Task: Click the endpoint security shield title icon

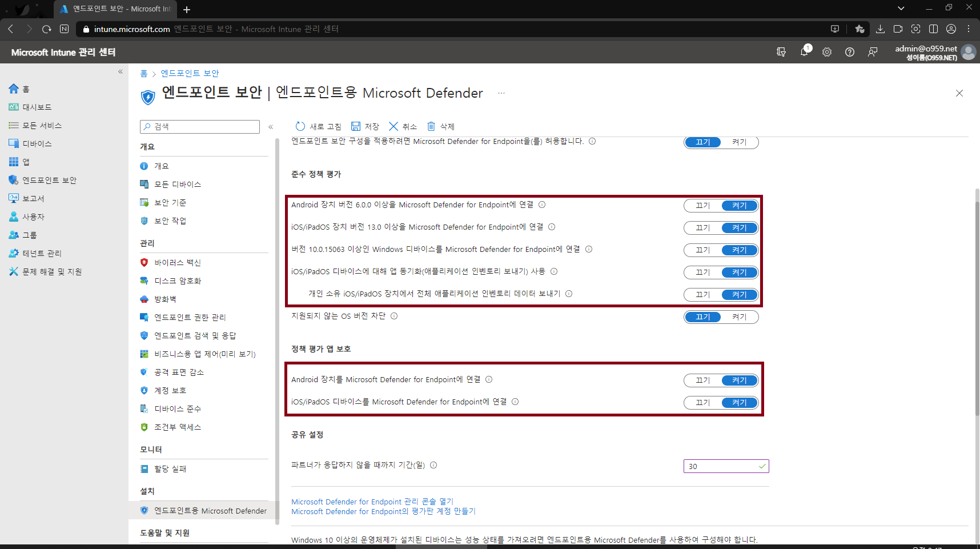Action: point(148,97)
